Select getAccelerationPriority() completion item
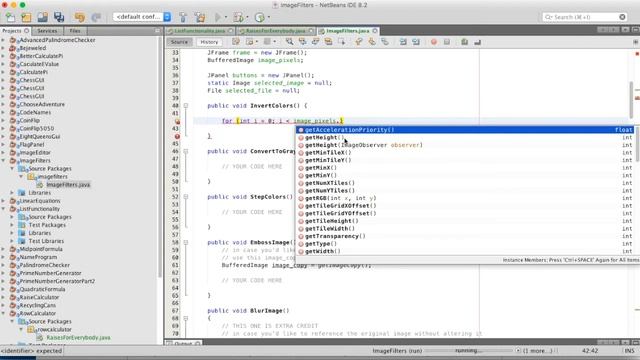 465,130
